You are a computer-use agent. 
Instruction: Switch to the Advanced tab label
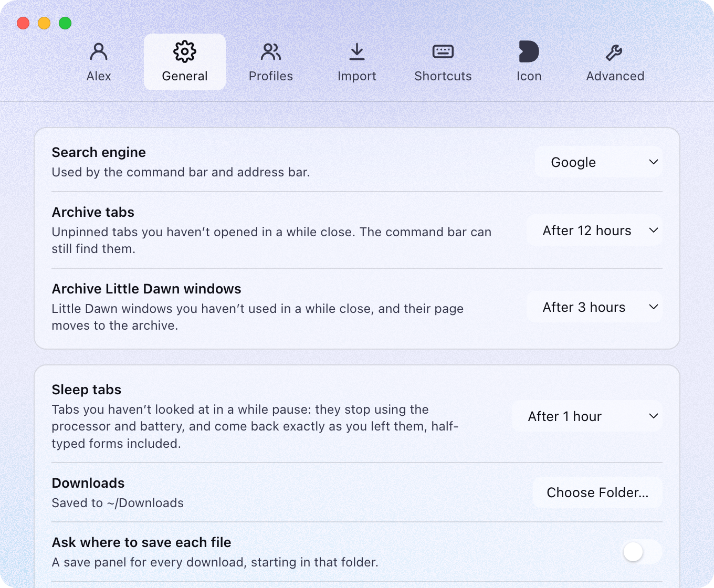(615, 76)
